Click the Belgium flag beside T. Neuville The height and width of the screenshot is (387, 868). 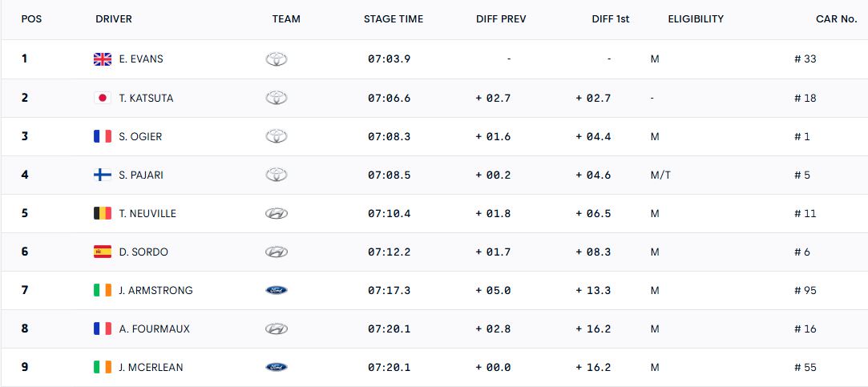pos(103,213)
